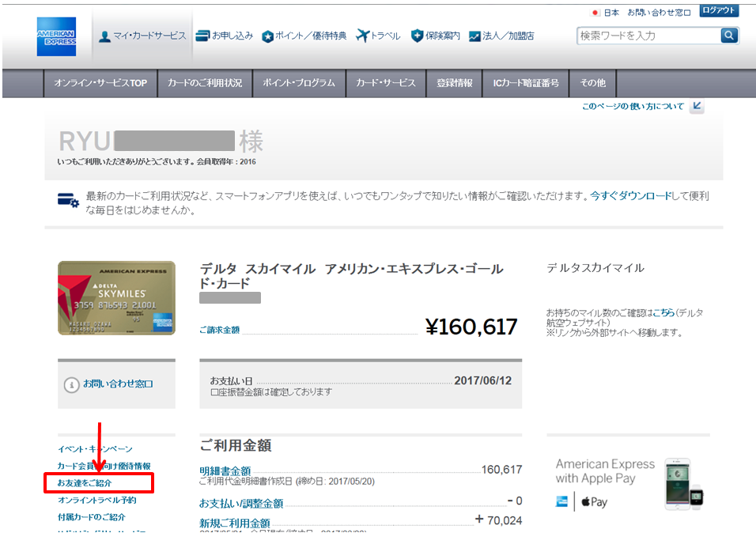This screenshot has width=756, height=533.
Task: Open 明細書金額 link
Action: [x=225, y=471]
